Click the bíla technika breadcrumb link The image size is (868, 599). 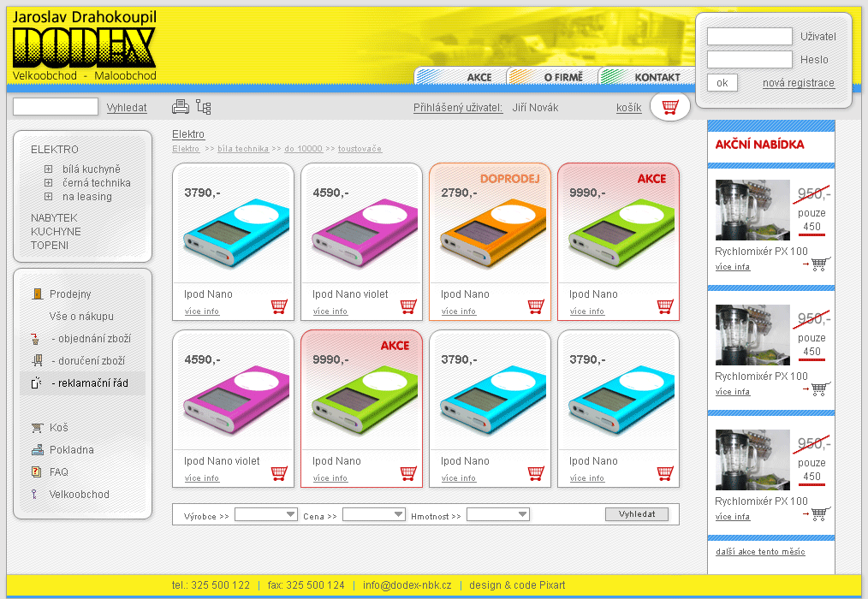pos(243,148)
